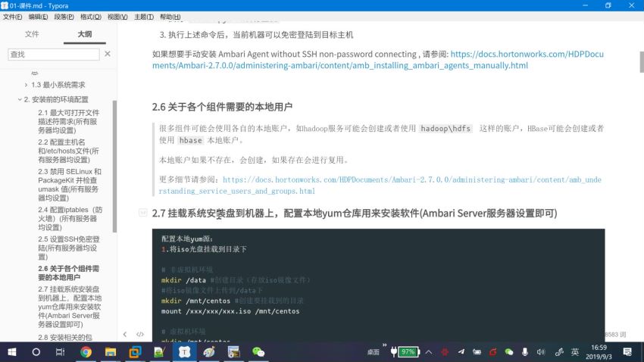Click the mount /xxx/xxx/xxx.iso code line
The height and width of the screenshot is (362, 644).
tap(230, 311)
